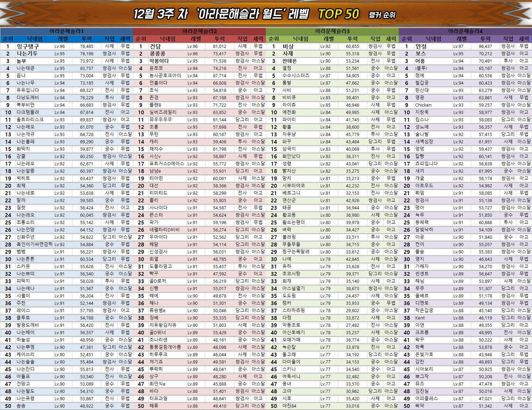Select the Lv.97 level cell
The image size is (532, 410).
click(x=458, y=46)
